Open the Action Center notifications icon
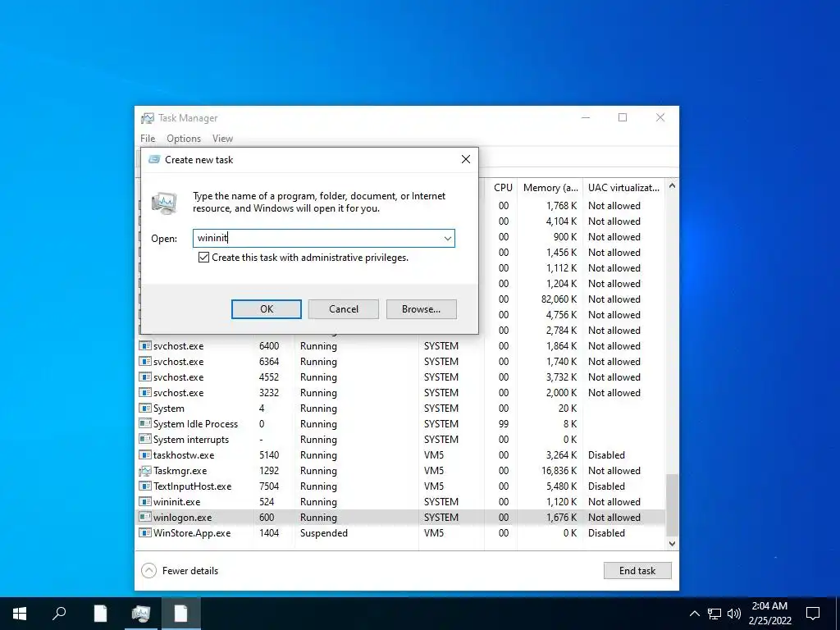 pyautogui.click(x=813, y=614)
